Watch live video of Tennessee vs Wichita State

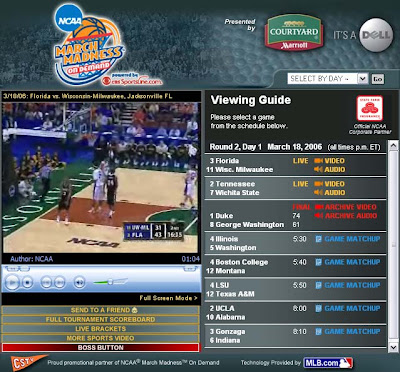329,184
